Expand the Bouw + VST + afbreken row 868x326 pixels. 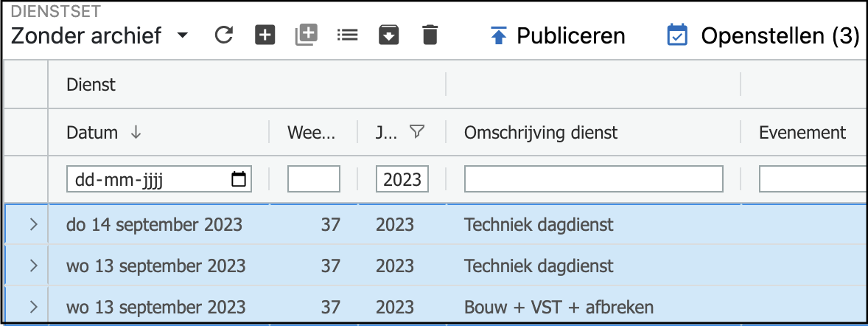coord(33,307)
